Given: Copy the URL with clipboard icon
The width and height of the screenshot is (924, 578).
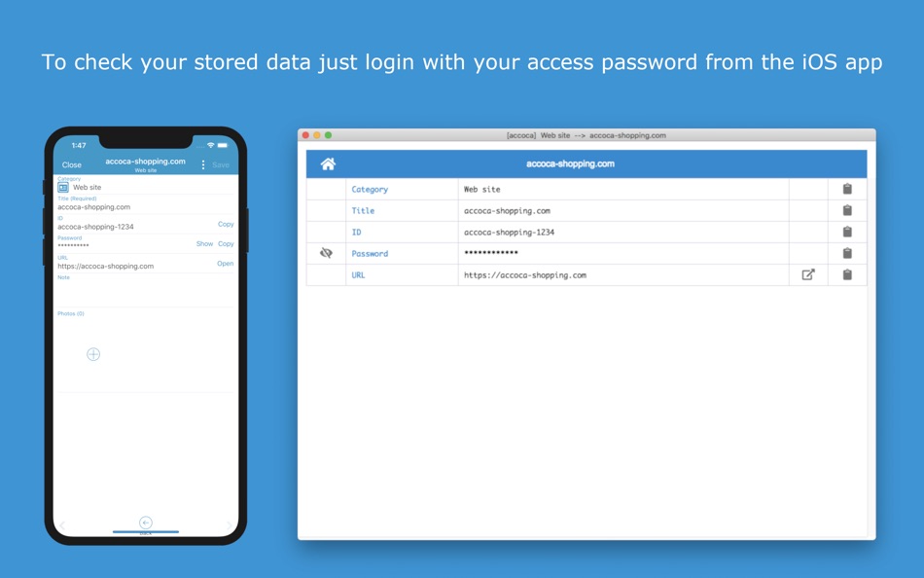Looking at the screenshot, I should pos(847,274).
